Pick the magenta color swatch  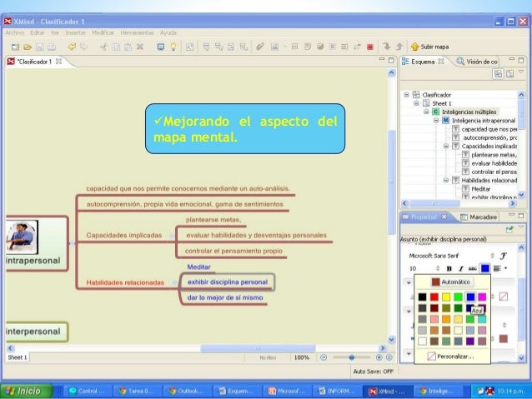click(x=482, y=297)
